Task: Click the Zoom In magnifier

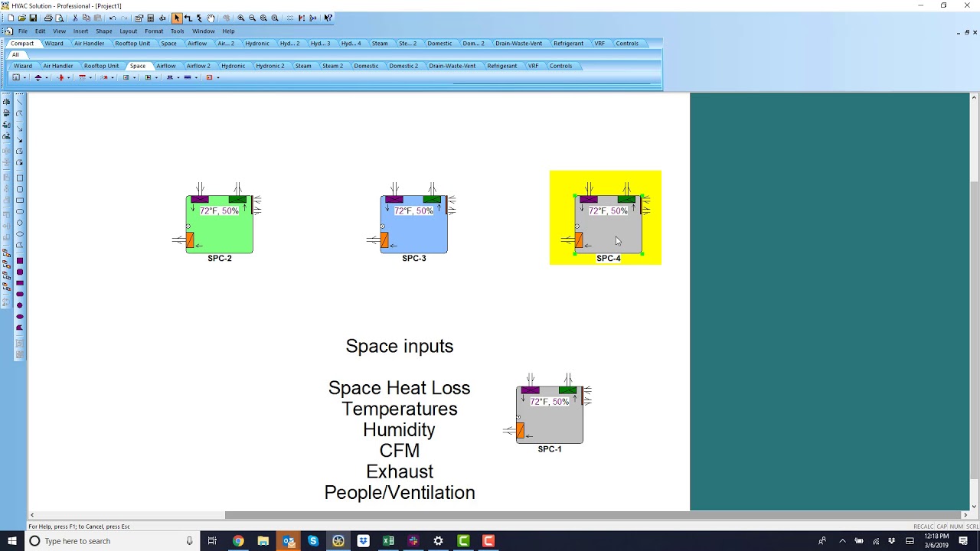Action: tap(241, 18)
